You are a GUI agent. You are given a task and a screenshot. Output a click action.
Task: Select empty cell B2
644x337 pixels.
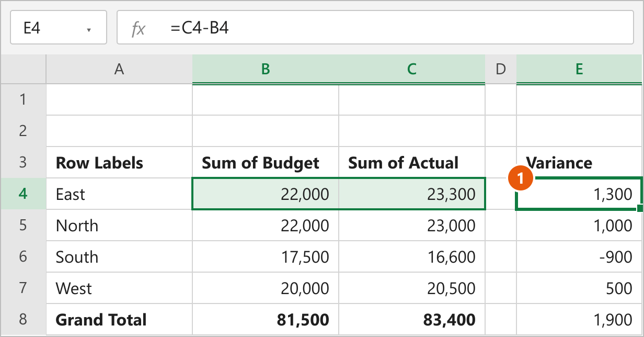(266, 131)
